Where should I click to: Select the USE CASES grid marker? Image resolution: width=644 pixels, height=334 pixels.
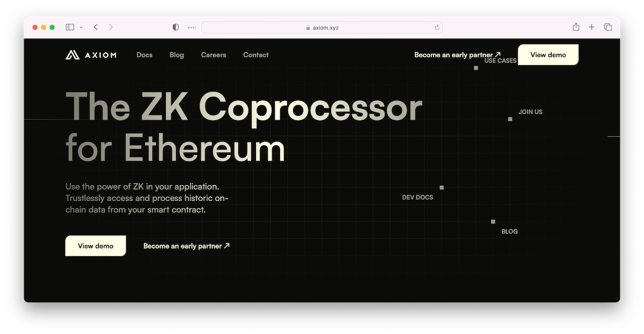[x=476, y=68]
